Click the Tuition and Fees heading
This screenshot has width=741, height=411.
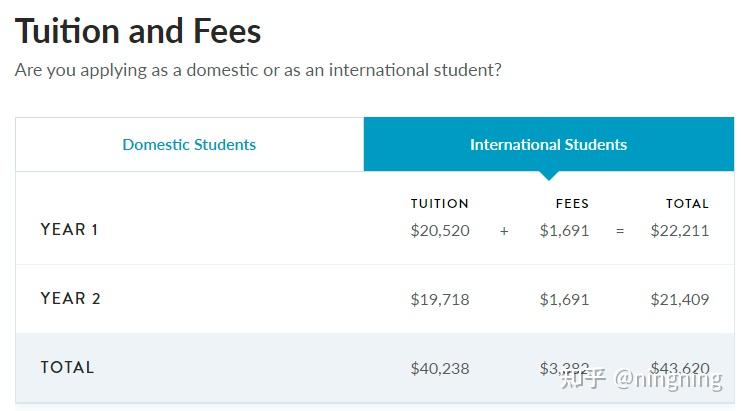[138, 31]
